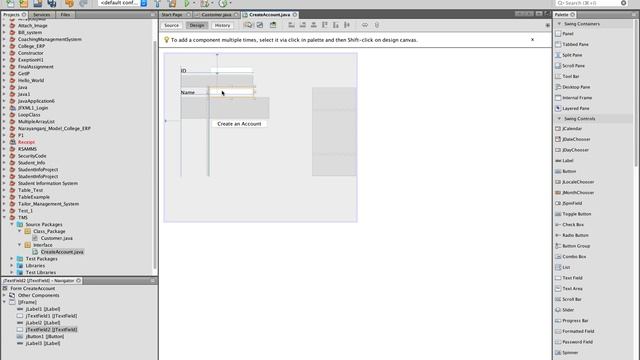This screenshot has width=640, height=360.
Task: Switch to Files panel tab
Action: tap(65, 15)
